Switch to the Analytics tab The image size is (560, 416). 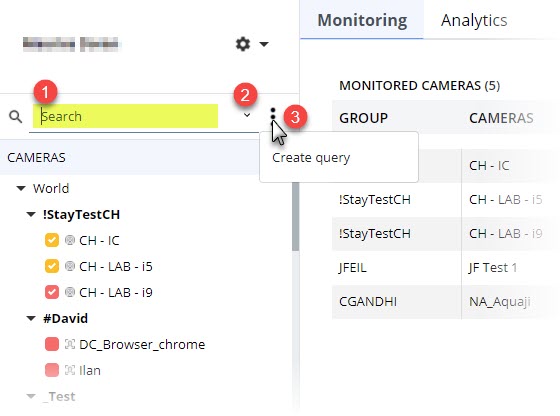[474, 20]
